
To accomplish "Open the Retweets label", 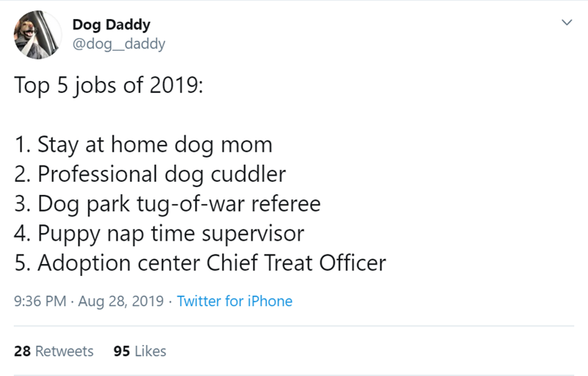I will [64, 351].
